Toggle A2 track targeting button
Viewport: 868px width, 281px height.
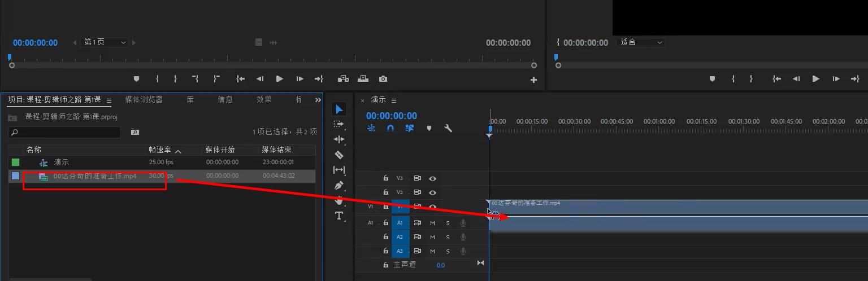(400, 237)
